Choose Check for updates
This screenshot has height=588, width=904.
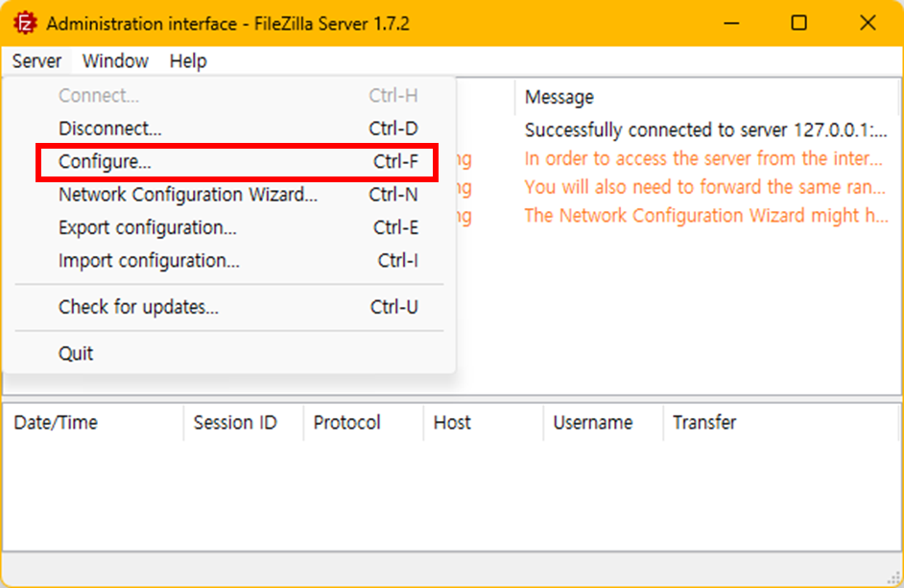point(238,307)
